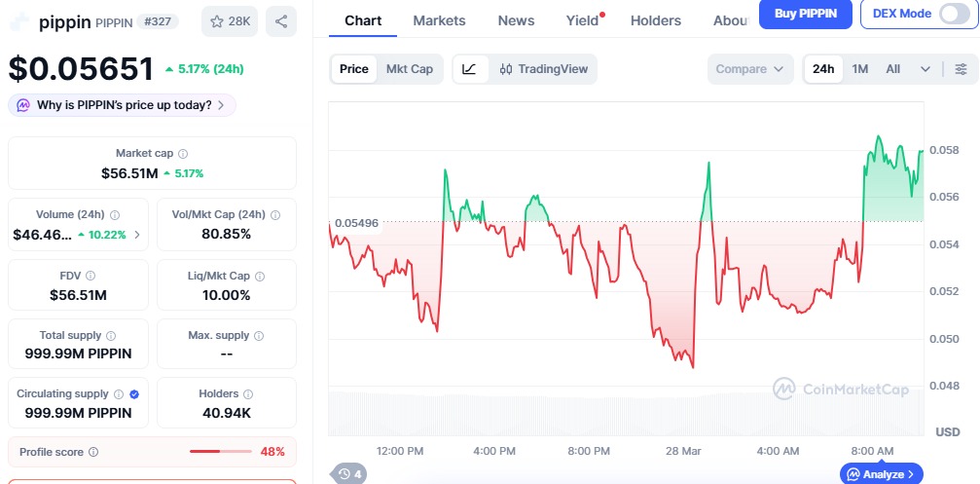Select the line chart icon

[469, 69]
